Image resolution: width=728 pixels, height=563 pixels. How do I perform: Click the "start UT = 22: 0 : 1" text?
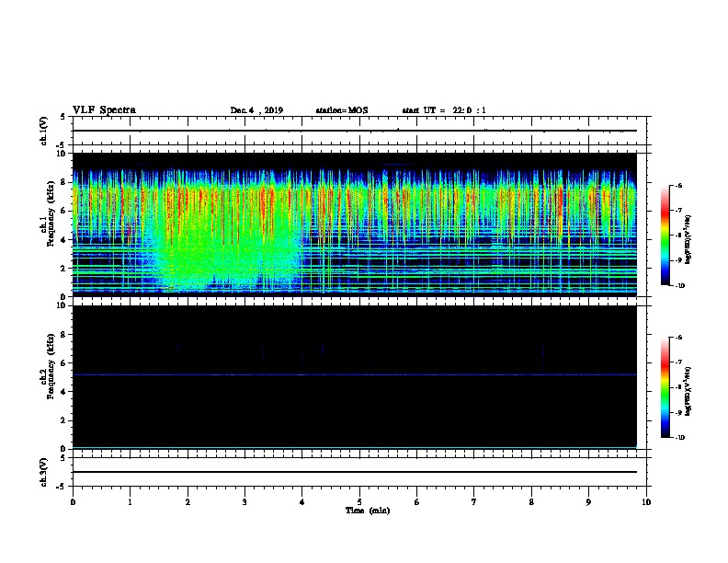click(x=444, y=110)
